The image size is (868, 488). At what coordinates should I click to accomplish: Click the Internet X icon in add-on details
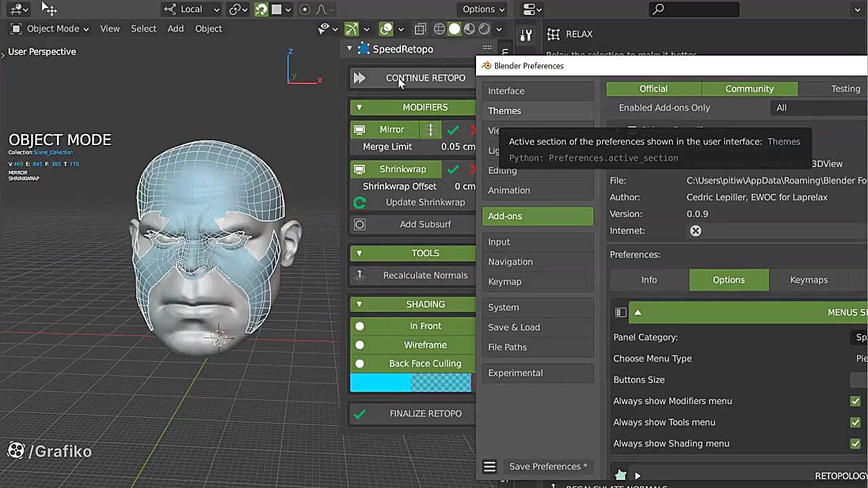695,230
